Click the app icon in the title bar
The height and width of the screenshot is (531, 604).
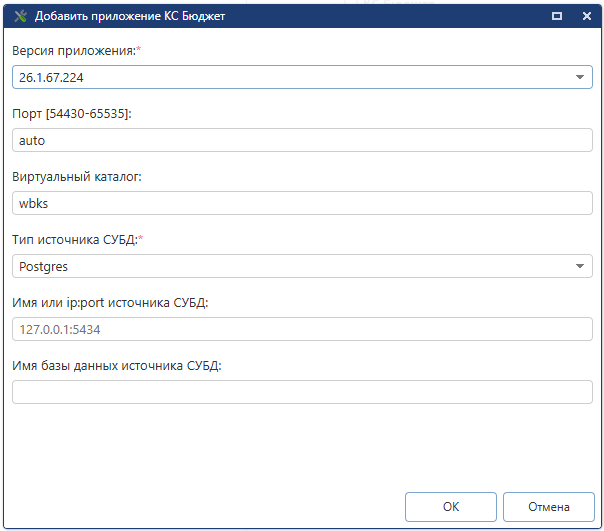tap(20, 16)
